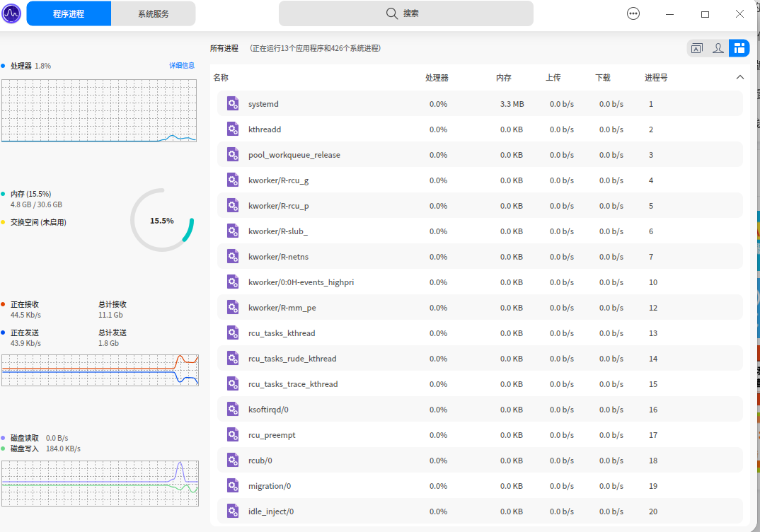Click the ksoftirqd/0 process icon
Viewport: 760px width, 532px height.
pyautogui.click(x=233, y=410)
